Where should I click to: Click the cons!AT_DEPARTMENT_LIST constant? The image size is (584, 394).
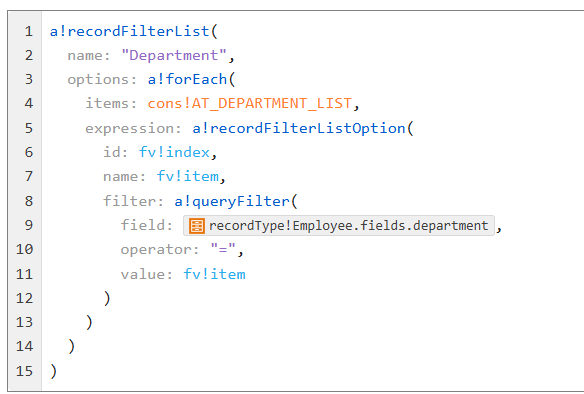[x=250, y=103]
